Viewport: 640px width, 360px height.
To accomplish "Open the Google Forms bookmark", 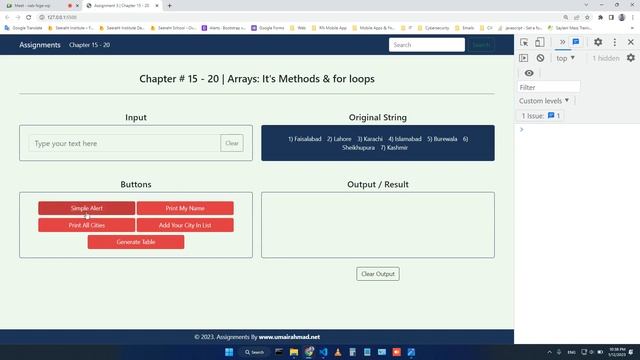I will pyautogui.click(x=268, y=28).
